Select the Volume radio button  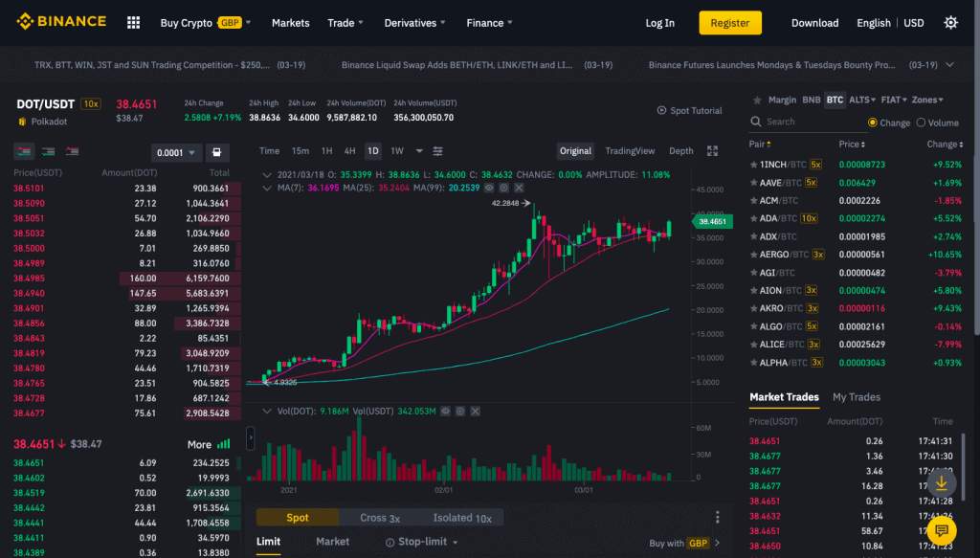[x=921, y=123]
